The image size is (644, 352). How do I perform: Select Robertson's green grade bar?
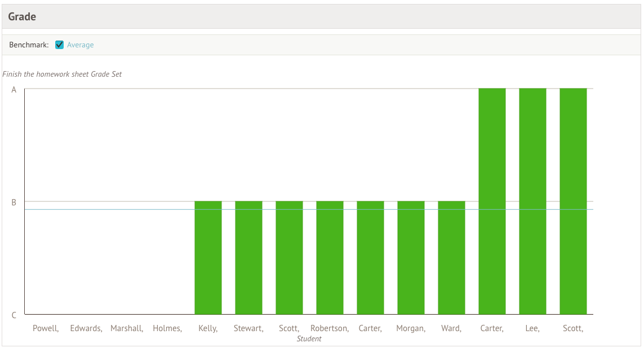[330, 258]
